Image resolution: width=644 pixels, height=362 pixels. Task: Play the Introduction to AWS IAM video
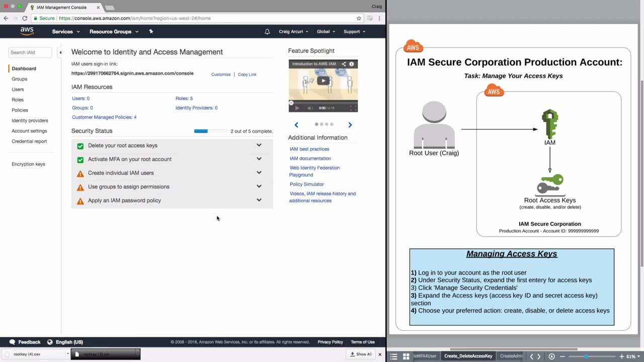[x=324, y=80]
